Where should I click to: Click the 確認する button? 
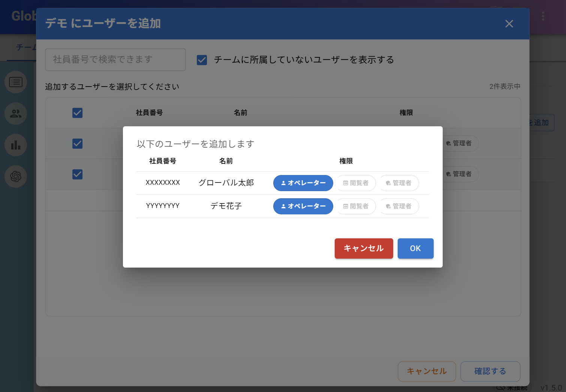pyautogui.click(x=490, y=371)
